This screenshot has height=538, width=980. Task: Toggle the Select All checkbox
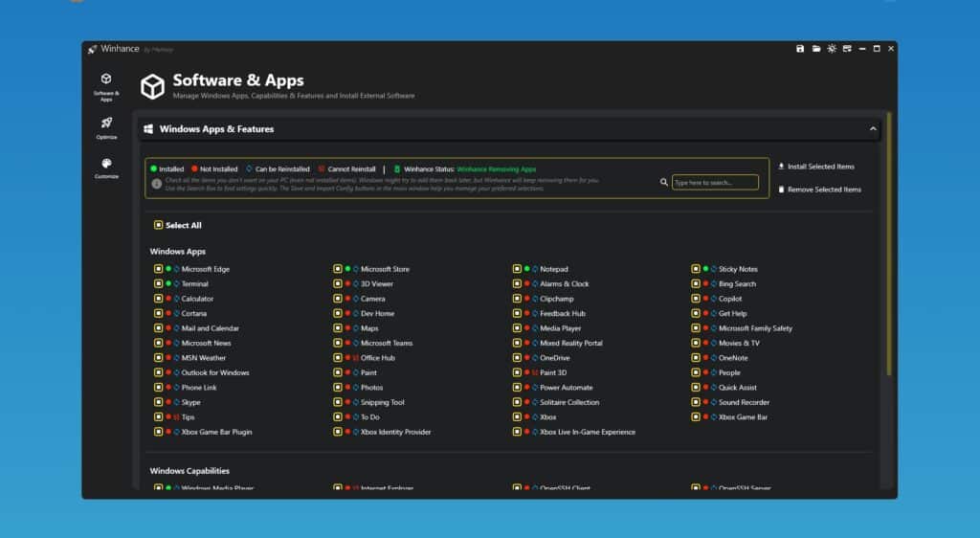[x=158, y=226]
